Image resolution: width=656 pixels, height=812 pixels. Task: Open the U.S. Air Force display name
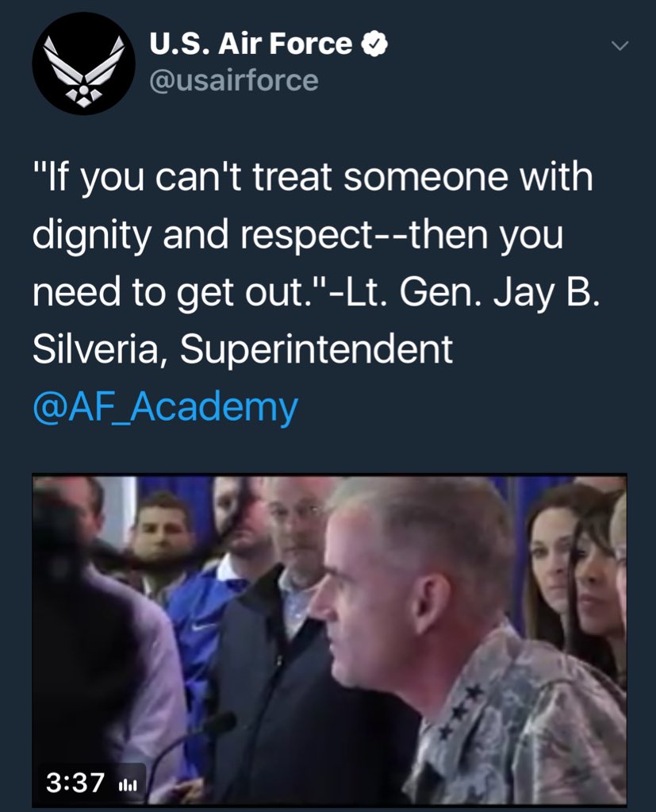coord(251,44)
